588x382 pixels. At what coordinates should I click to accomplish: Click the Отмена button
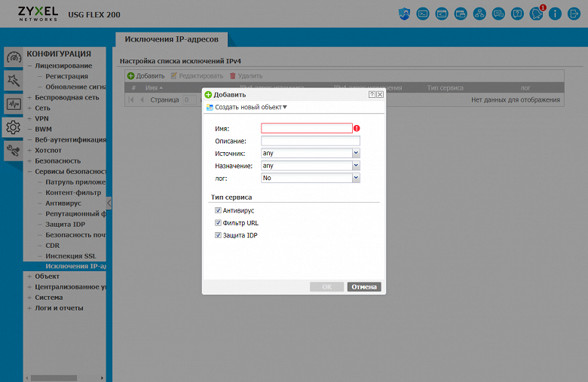[x=364, y=287]
